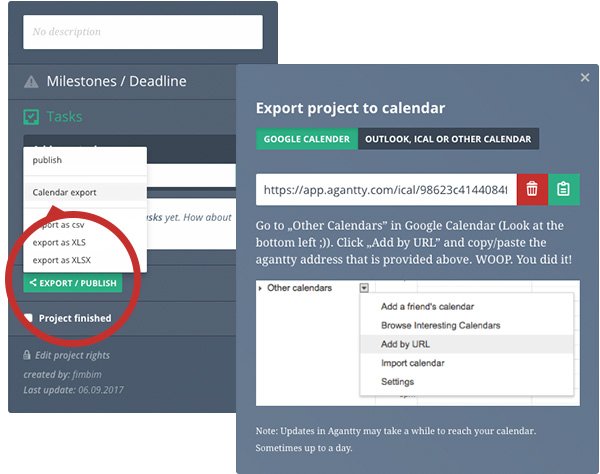Open the Other calendars dropdown arrow
This screenshot has height=474, width=600.
pos(364,288)
